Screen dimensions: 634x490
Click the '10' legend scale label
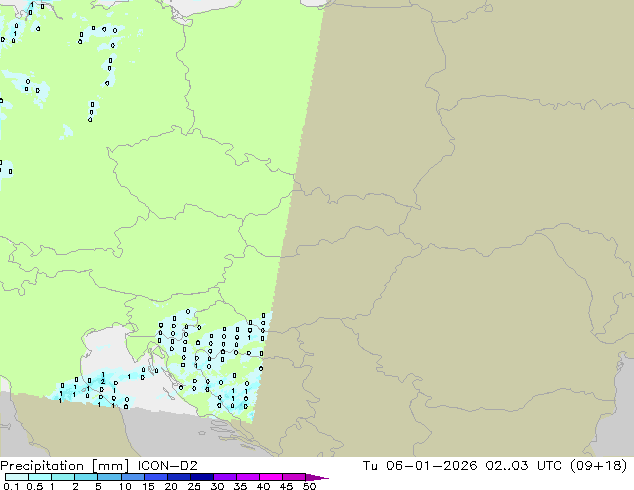click(x=125, y=486)
